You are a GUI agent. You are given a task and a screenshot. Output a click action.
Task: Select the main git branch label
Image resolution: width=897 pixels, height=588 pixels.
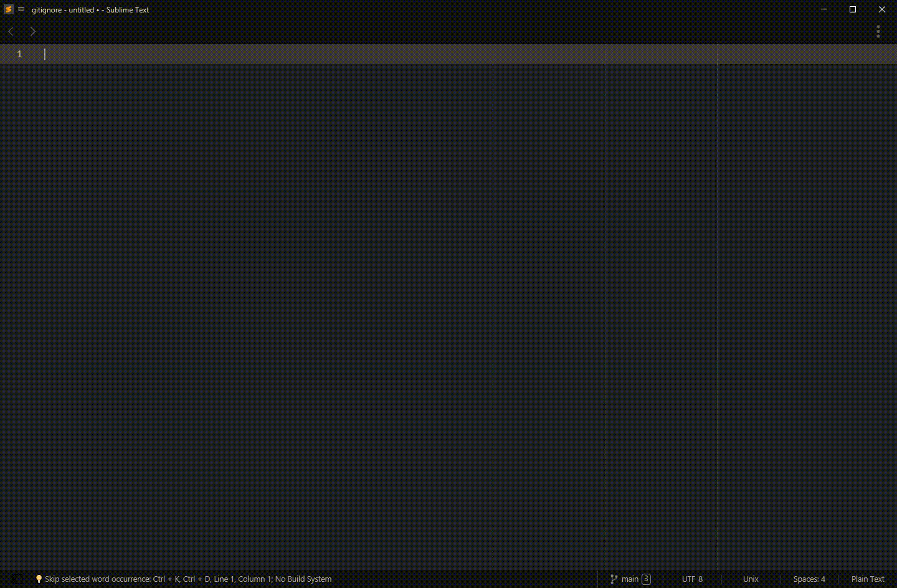[x=630, y=579]
